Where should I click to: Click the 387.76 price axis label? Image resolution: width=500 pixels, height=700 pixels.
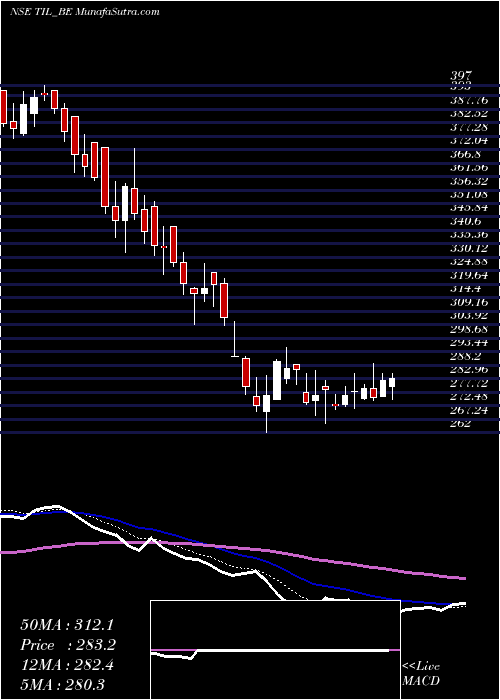(x=468, y=101)
